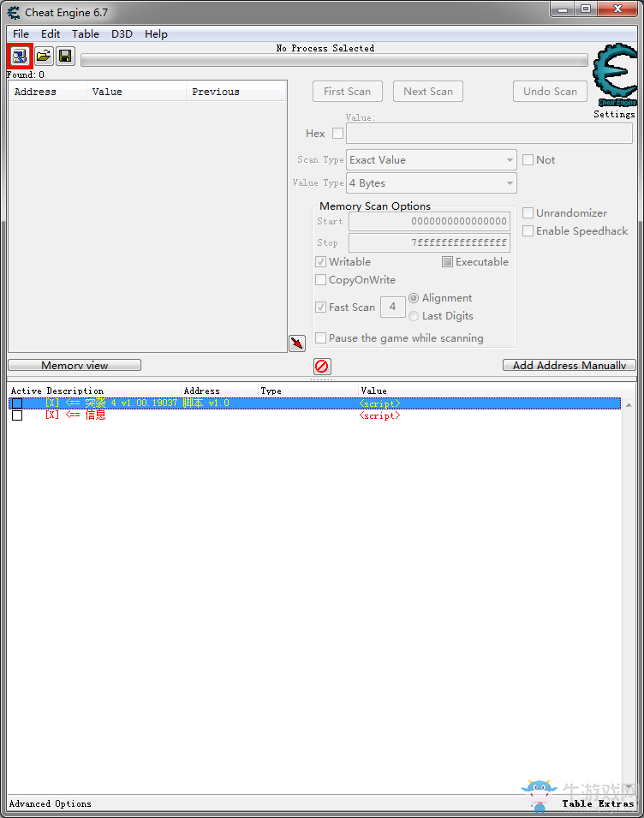Viewport: 644px width, 818px height.
Task: Open the D3D menu
Action: click(x=122, y=34)
